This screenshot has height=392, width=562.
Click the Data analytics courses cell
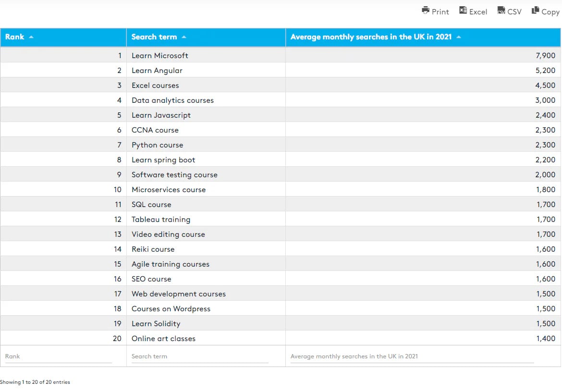click(172, 100)
